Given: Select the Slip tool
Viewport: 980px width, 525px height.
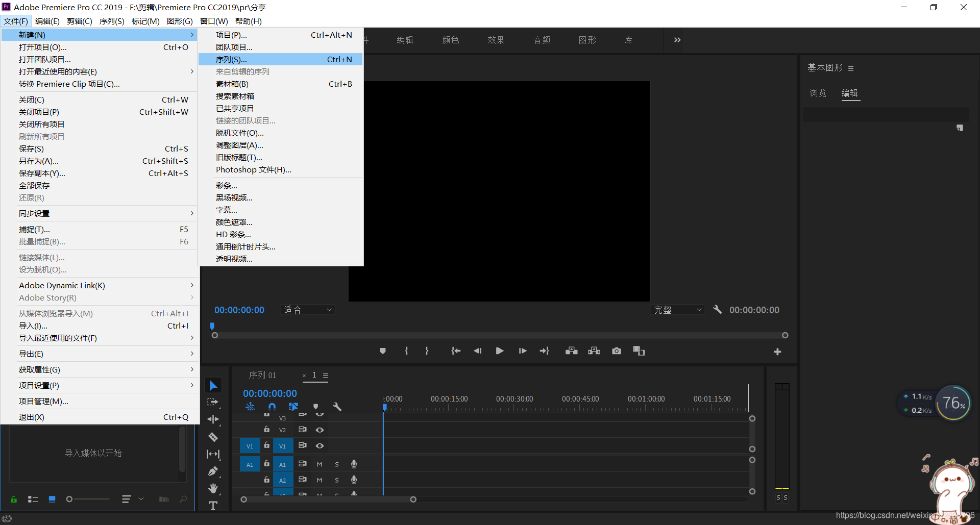Looking at the screenshot, I should pyautogui.click(x=213, y=454).
